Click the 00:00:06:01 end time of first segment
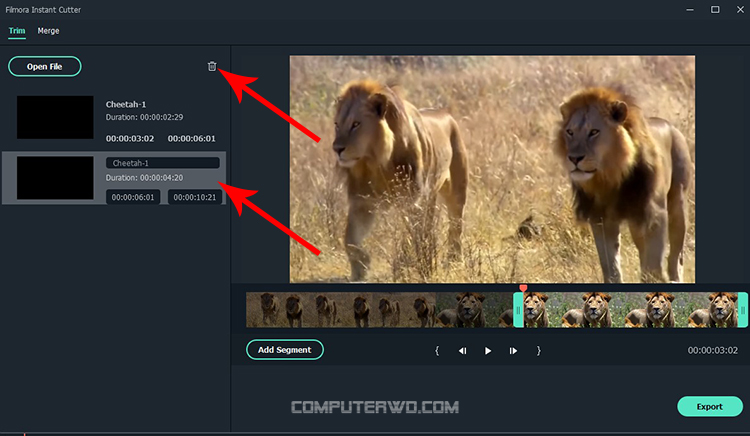The image size is (750, 436). (191, 139)
